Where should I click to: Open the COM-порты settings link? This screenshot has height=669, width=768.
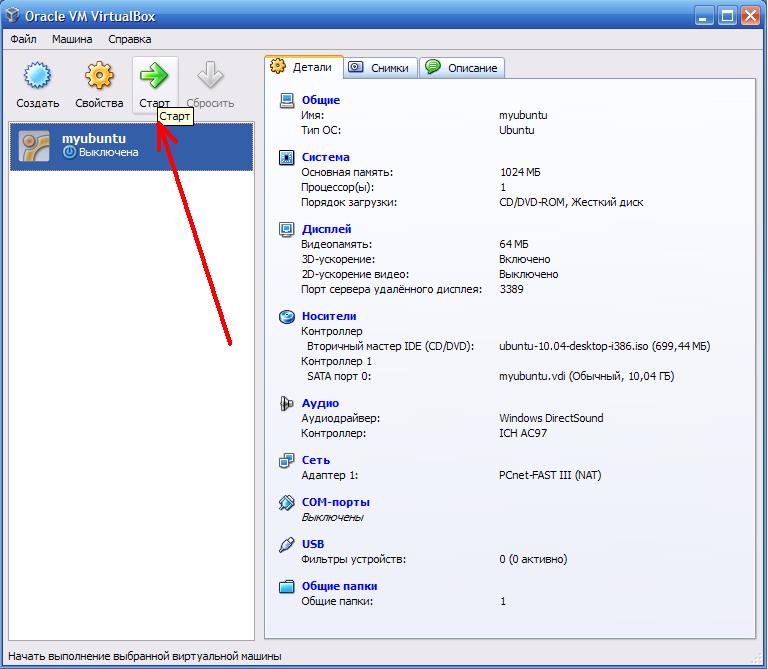(336, 502)
